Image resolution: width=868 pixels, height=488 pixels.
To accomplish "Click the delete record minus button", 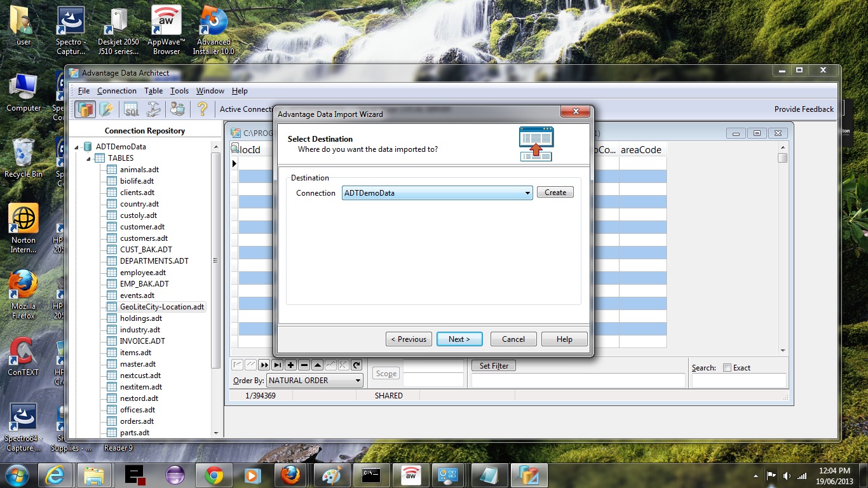I will pos(304,365).
